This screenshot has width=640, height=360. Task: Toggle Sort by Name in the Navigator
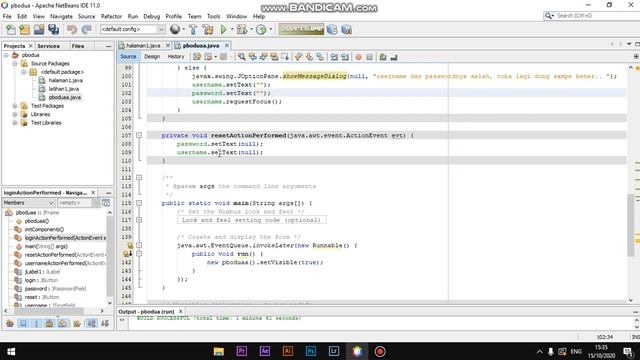pos(92,324)
